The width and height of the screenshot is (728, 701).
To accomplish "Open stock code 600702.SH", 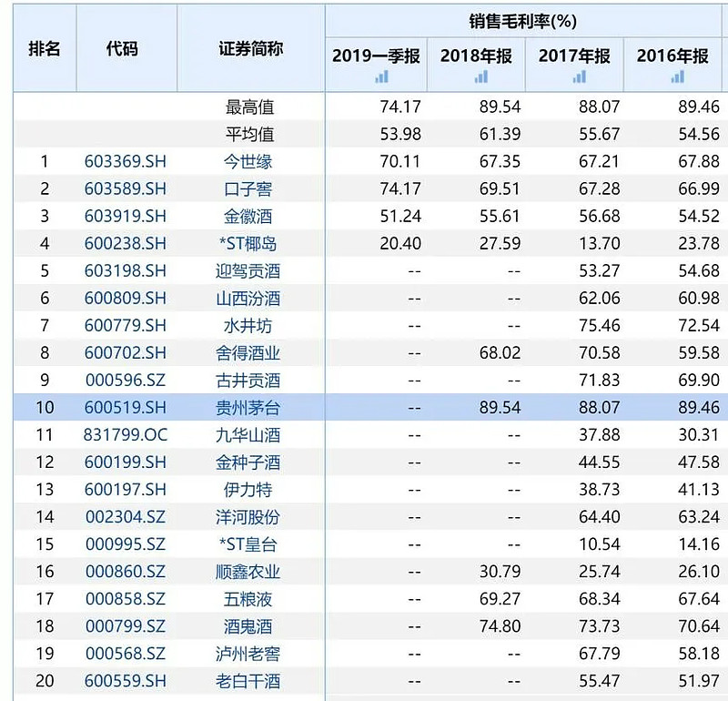I will 126,352.
